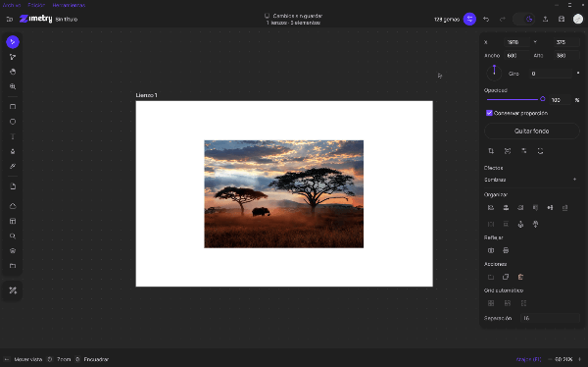Click the 128 gemas counter
The height and width of the screenshot is (367, 588).
click(x=447, y=20)
